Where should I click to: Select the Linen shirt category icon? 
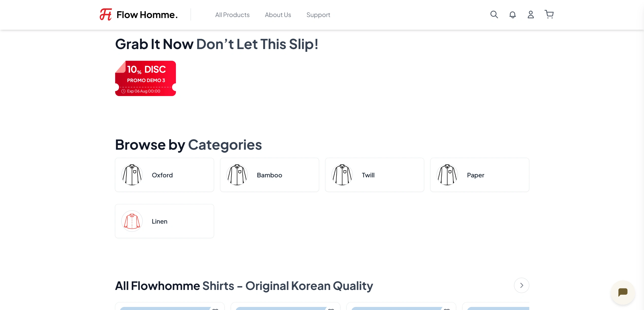tap(132, 221)
